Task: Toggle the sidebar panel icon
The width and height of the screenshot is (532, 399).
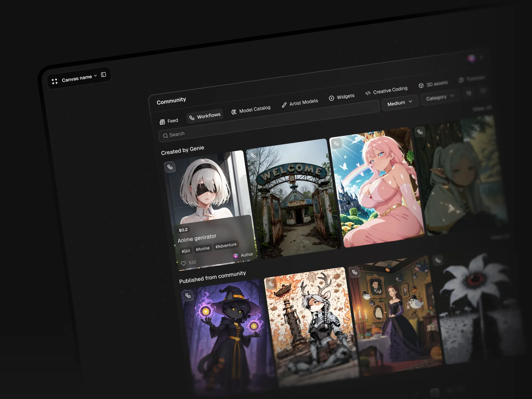Action: [104, 75]
